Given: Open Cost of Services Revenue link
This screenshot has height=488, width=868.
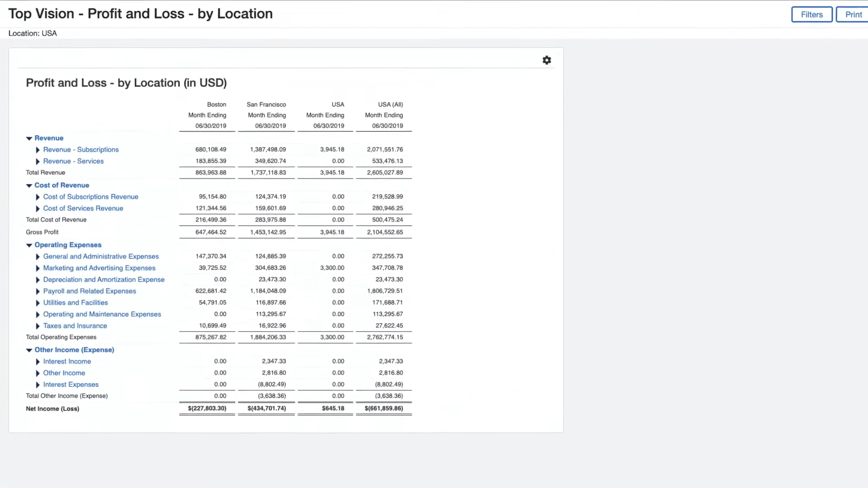Looking at the screenshot, I should [x=83, y=208].
